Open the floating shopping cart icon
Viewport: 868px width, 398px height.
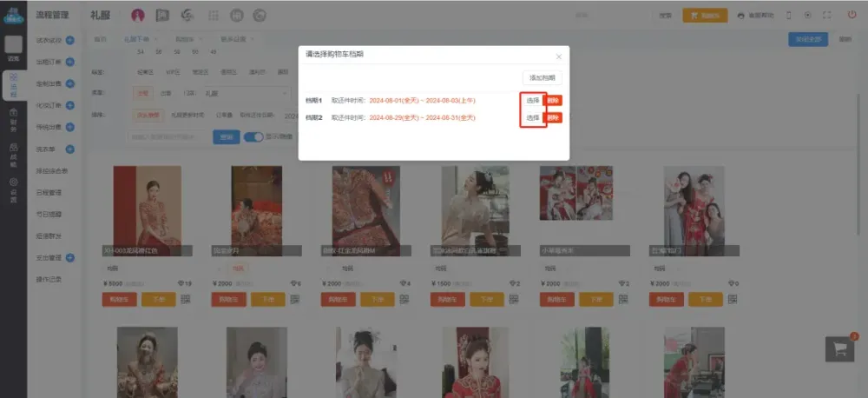(840, 348)
